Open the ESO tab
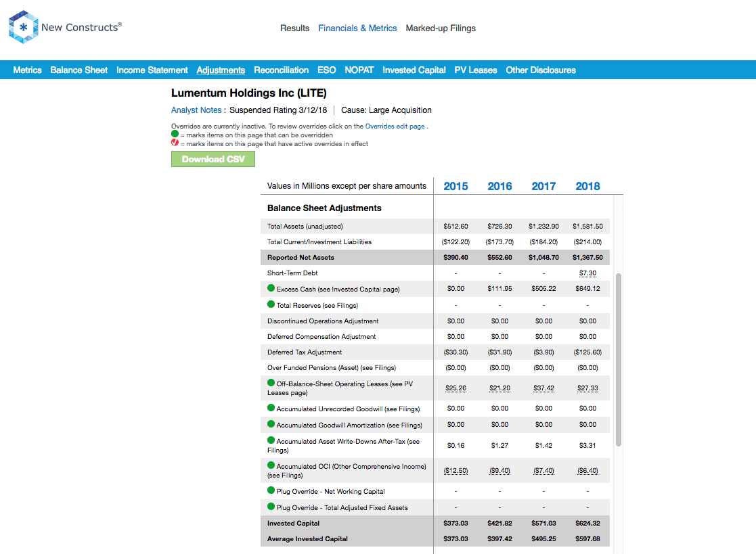Image resolution: width=756 pixels, height=554 pixels. coord(326,70)
